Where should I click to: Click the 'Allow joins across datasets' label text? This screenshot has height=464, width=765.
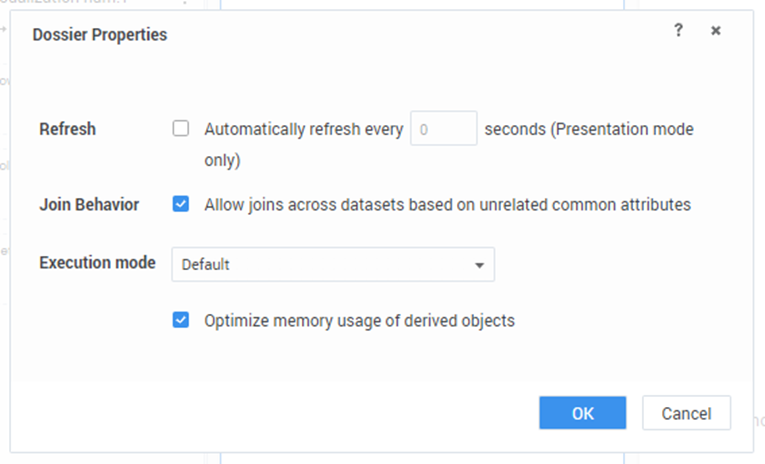pos(447,204)
